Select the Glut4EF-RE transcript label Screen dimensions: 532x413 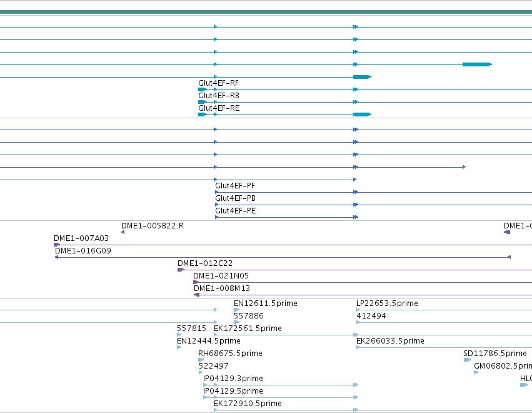coord(219,108)
